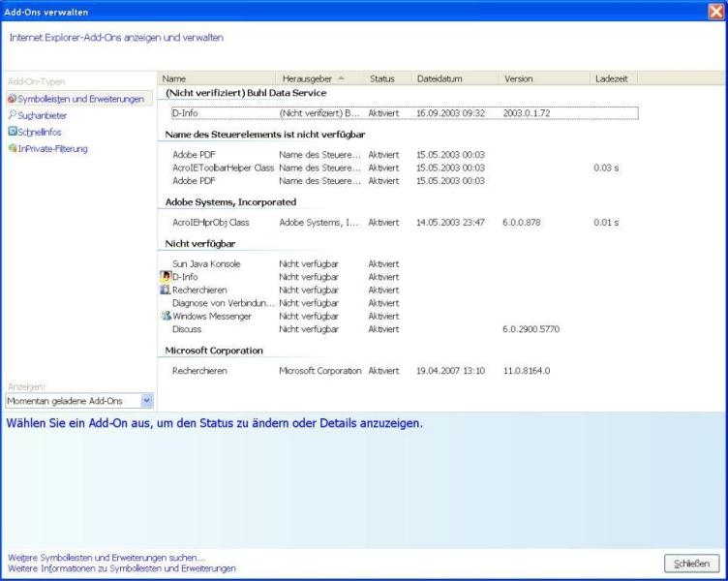Viewport: 728px width, 581px height.
Task: Select the Discuss add-on
Action: pos(405,329)
